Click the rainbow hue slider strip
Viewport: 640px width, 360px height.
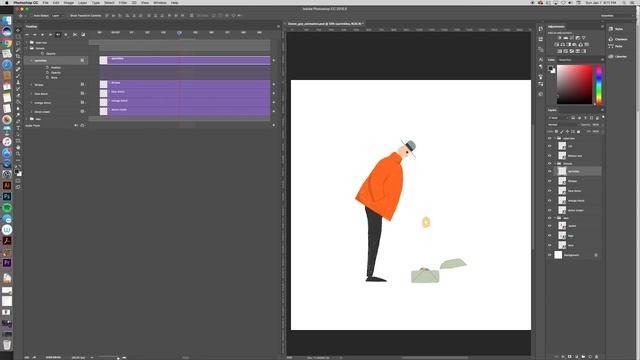(599, 84)
